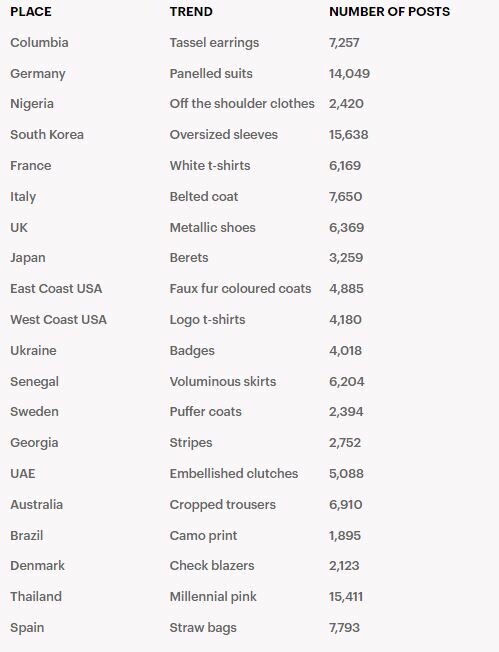This screenshot has width=499, height=652.
Task: Click Australia's Cropped trousers entry
Action: (x=222, y=505)
